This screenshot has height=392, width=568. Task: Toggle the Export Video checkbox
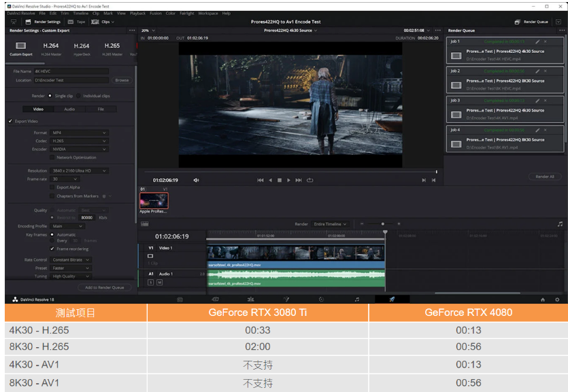(10, 121)
